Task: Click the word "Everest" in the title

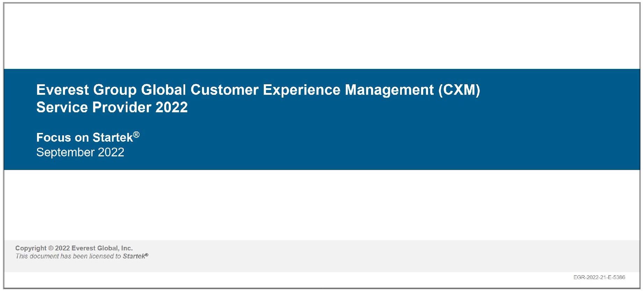Action: tap(63, 90)
